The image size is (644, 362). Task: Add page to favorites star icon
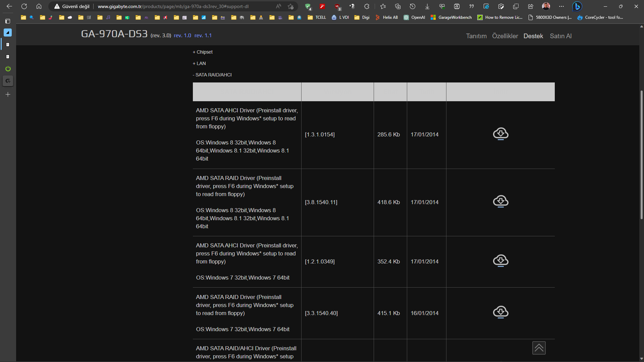pyautogui.click(x=290, y=6)
